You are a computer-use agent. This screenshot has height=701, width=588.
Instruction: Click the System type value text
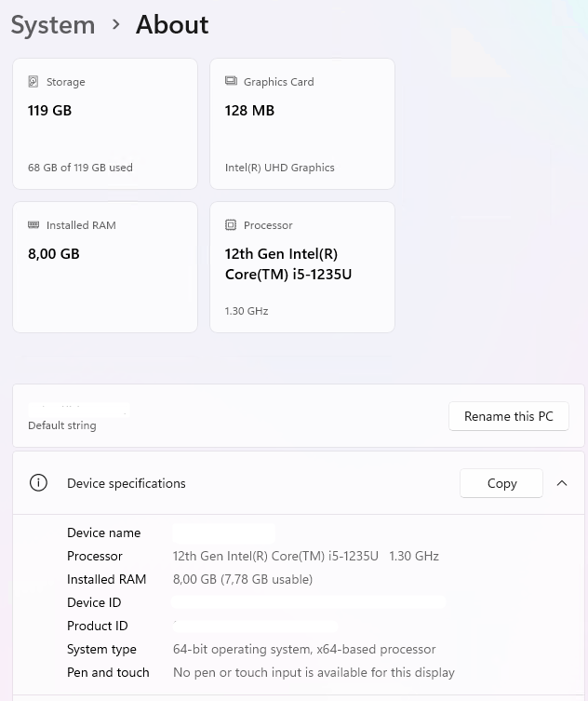(x=304, y=649)
